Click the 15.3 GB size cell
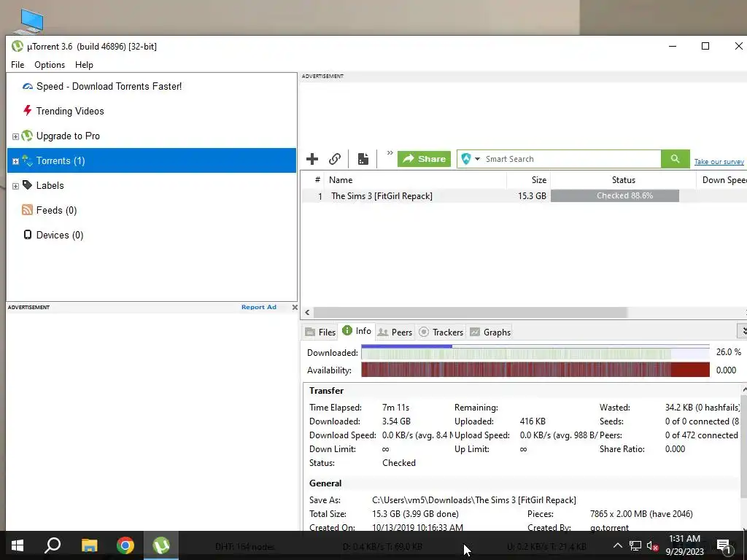Viewport: 747px width, 560px height. tap(532, 195)
